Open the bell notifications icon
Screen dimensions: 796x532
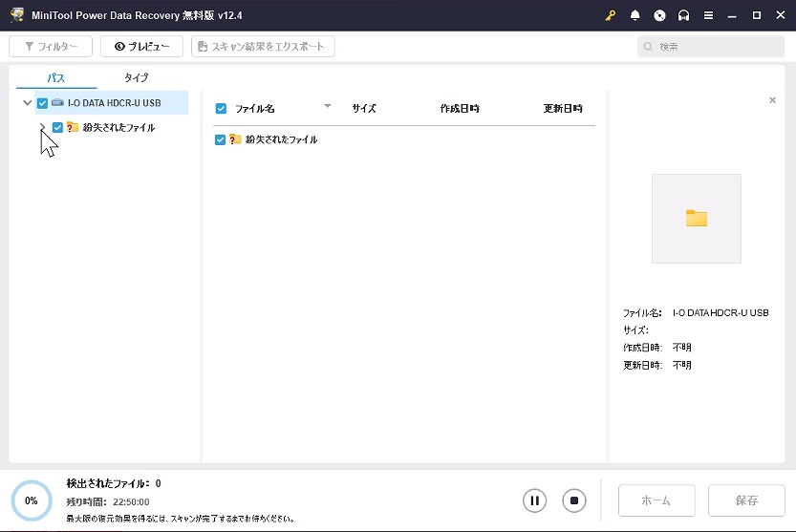[x=635, y=15]
